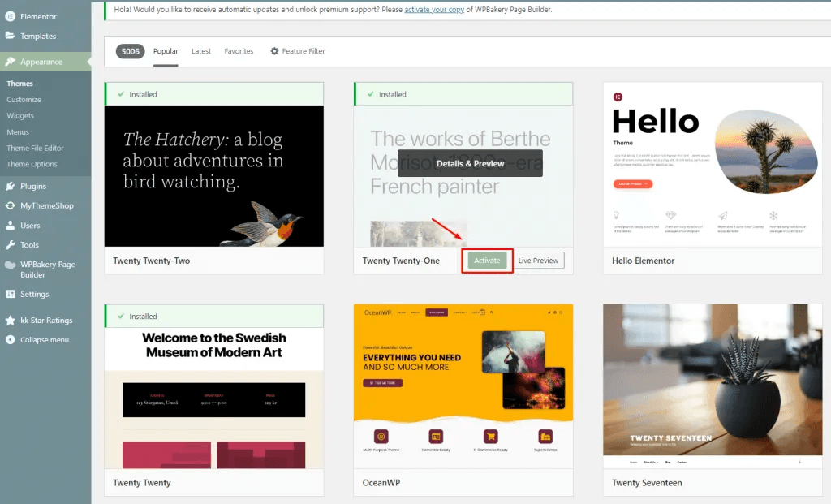The width and height of the screenshot is (831, 504).
Task: Go to Themes submenu item
Action: click(x=19, y=84)
